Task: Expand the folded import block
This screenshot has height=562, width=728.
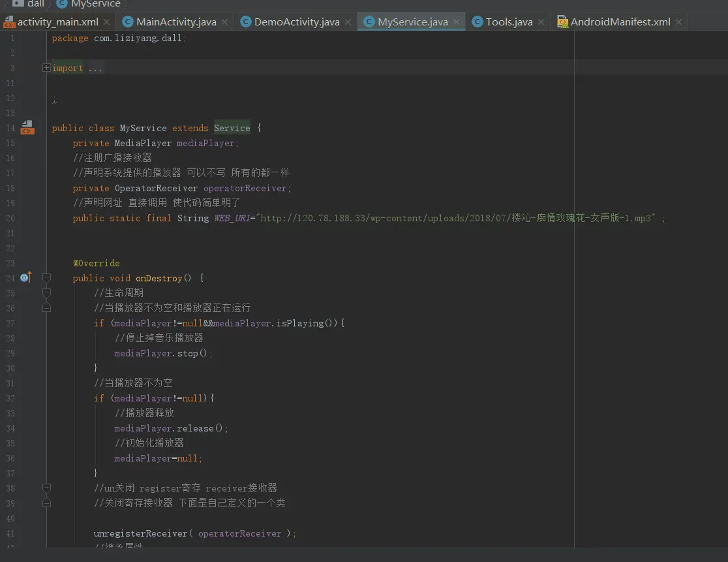Action: tap(46, 68)
